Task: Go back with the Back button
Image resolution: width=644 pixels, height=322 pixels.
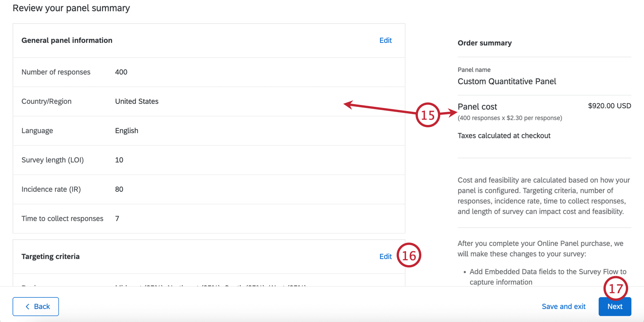Action: pos(36,306)
